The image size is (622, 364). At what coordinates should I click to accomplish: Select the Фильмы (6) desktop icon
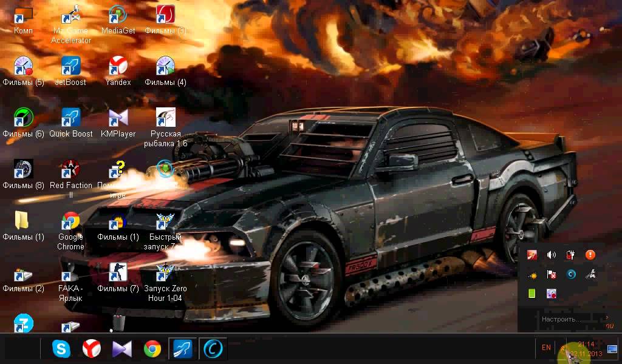tap(23, 123)
